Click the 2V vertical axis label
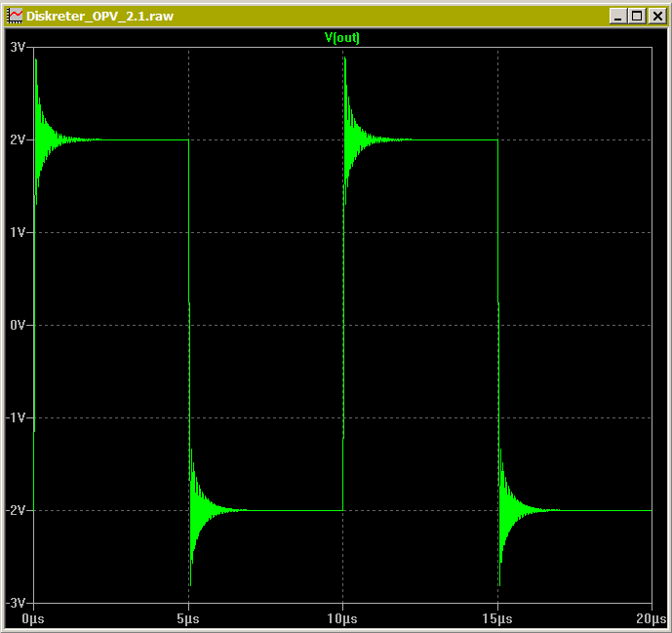This screenshot has width=672, height=633. (18, 139)
